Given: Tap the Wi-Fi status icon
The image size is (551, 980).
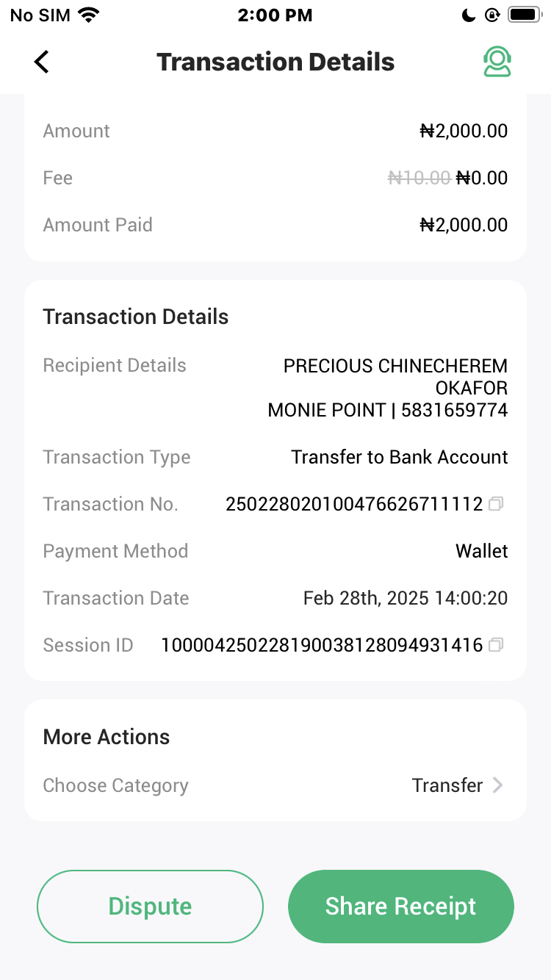Looking at the screenshot, I should [89, 15].
